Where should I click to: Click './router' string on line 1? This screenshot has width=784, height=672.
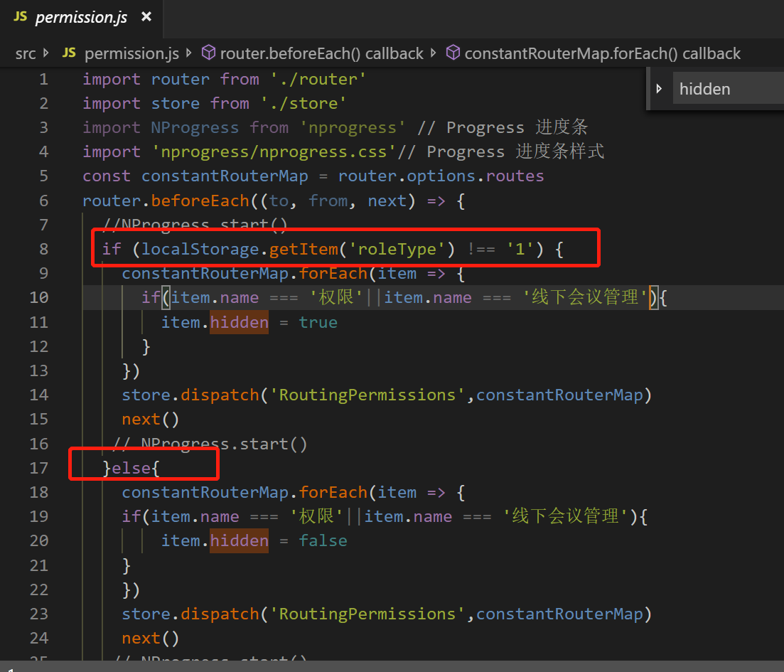tap(318, 79)
